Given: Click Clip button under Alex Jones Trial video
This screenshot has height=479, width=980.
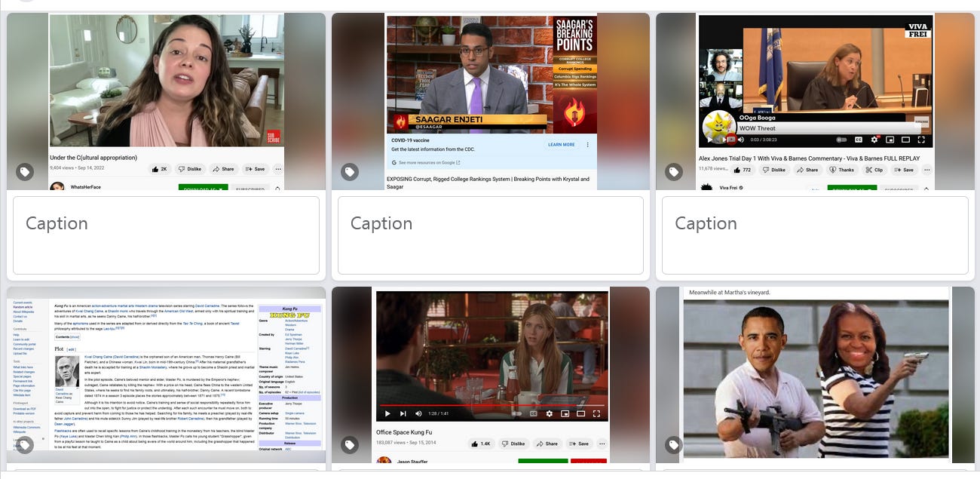Looking at the screenshot, I should pyautogui.click(x=874, y=170).
